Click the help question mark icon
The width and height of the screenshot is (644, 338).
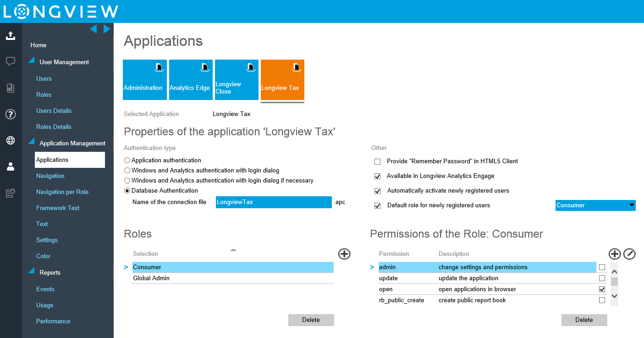[11, 114]
